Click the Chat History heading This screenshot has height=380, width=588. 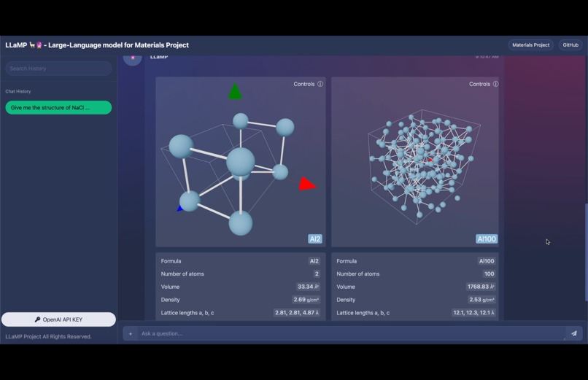(x=18, y=91)
